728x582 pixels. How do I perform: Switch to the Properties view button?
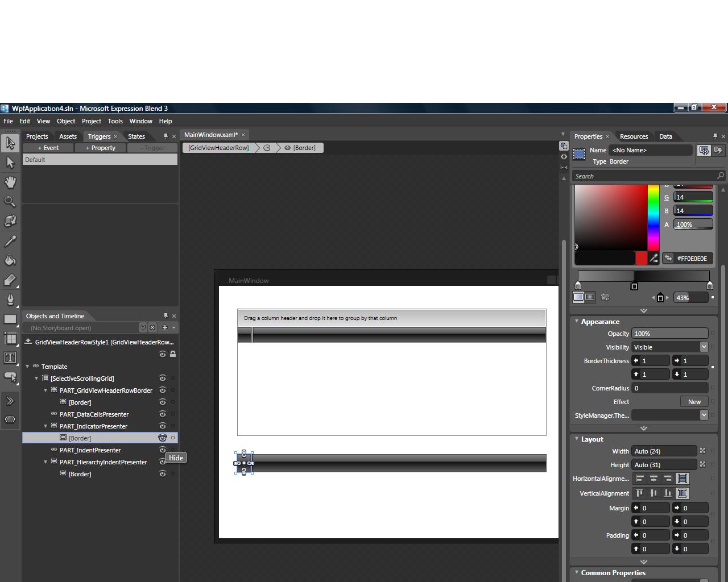(704, 151)
